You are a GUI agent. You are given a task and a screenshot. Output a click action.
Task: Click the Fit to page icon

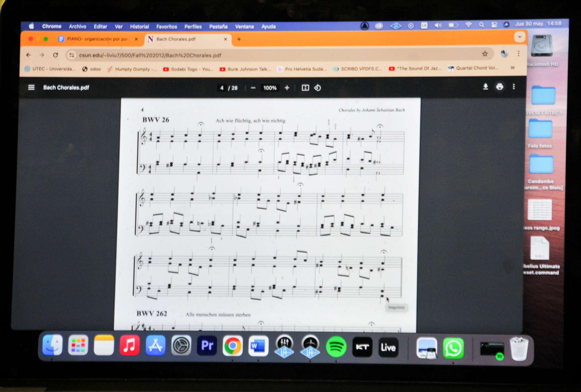pyautogui.click(x=305, y=88)
